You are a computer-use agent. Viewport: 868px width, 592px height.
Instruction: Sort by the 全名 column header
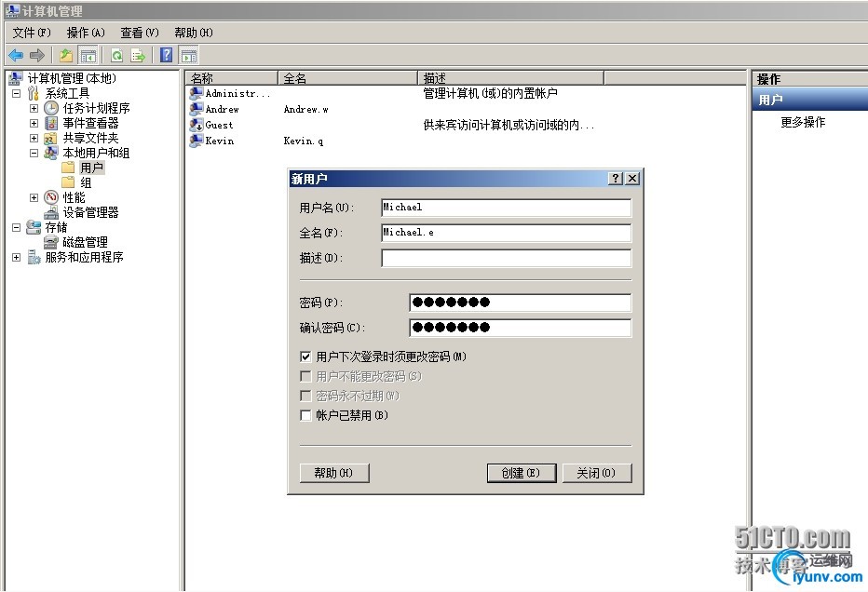pos(347,78)
